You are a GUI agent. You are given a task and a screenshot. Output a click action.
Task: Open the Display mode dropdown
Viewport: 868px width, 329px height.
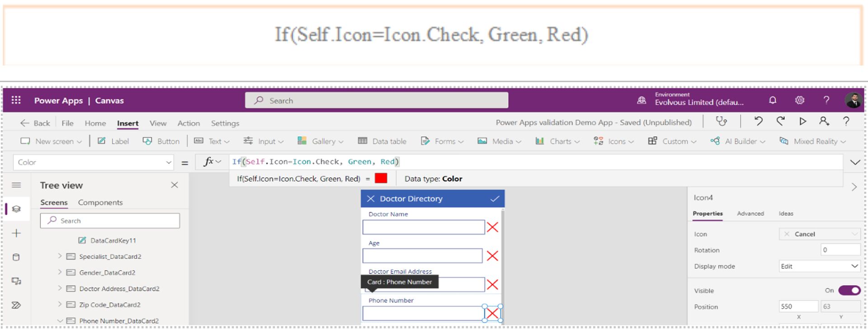(x=819, y=266)
